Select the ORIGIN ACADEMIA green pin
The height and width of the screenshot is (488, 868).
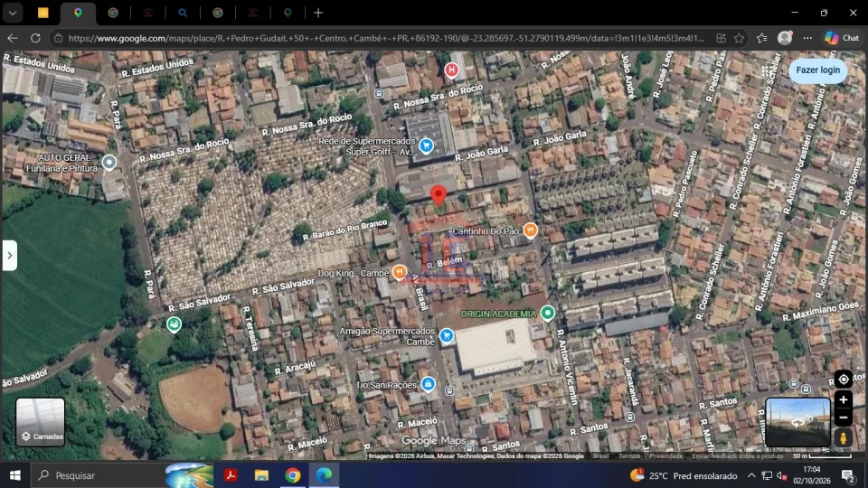click(x=548, y=314)
